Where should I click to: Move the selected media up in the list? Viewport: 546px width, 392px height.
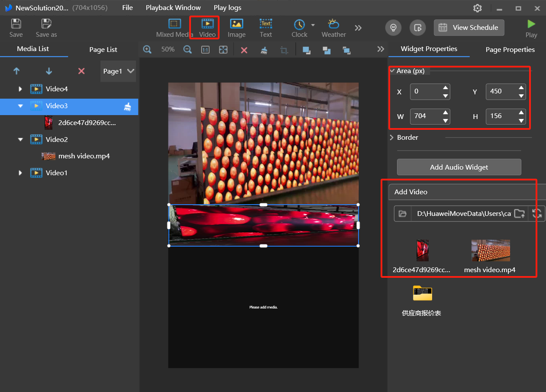tap(17, 71)
